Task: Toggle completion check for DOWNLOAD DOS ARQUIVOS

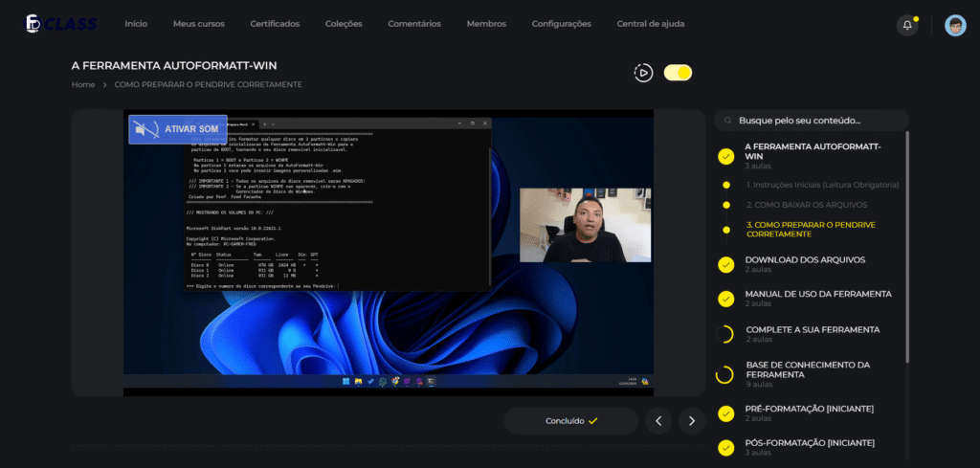Action: click(x=725, y=265)
